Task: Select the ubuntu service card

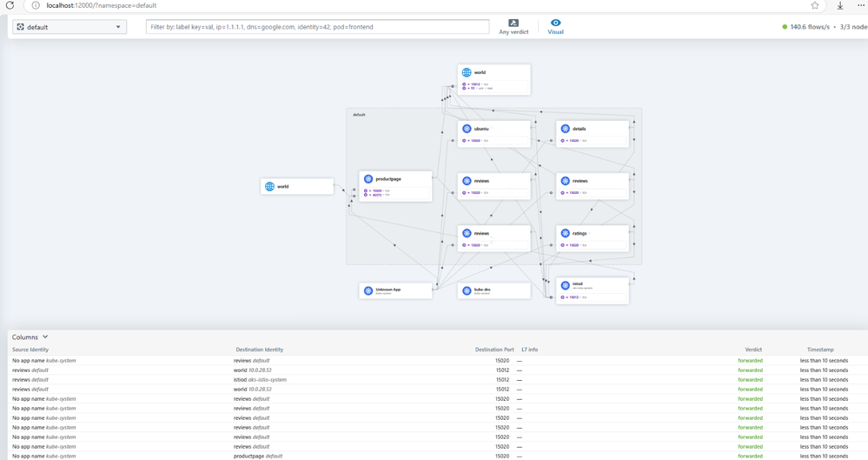Action: [x=494, y=134]
